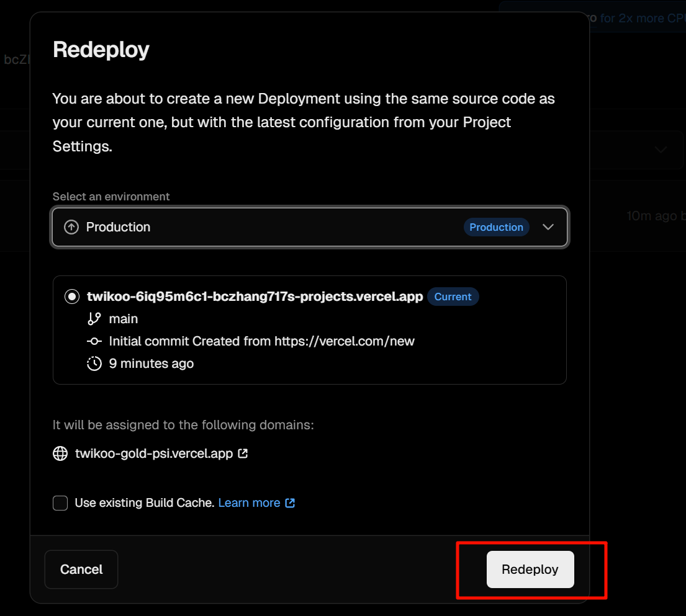The image size is (686, 616).
Task: Enable the Use existing Build Cache checkbox
Action: 60,502
